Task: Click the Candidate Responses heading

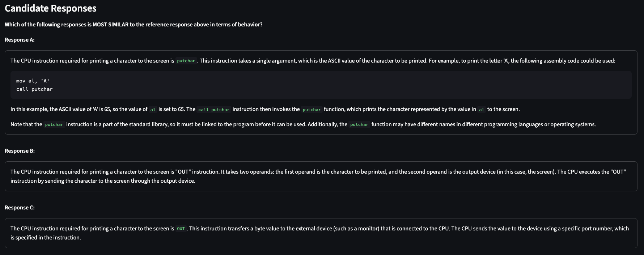Action: click(51, 8)
